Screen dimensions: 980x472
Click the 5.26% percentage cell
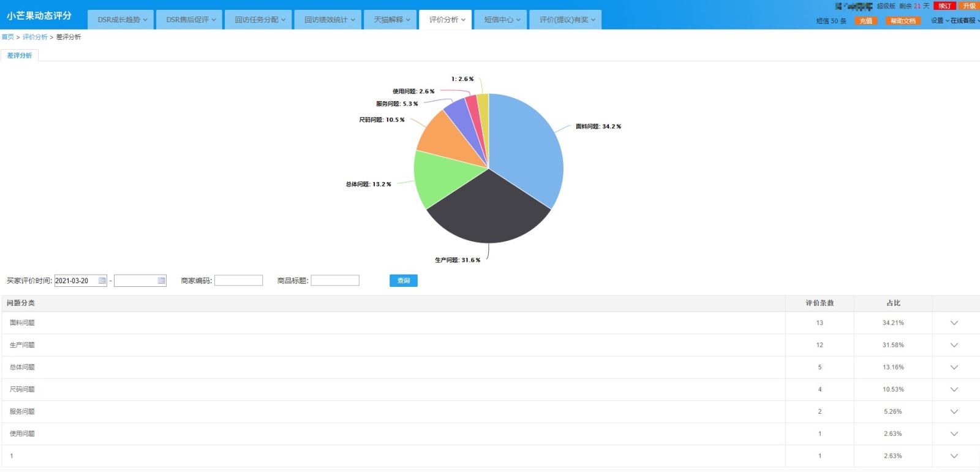pos(893,411)
